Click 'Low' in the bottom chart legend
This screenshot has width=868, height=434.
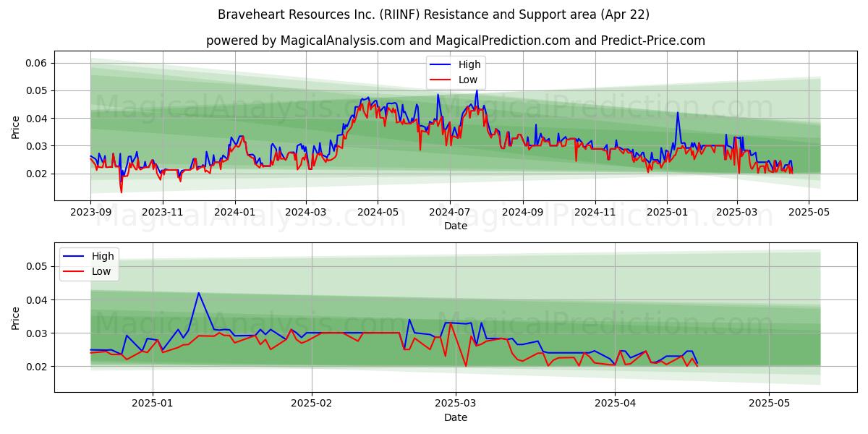(101, 271)
